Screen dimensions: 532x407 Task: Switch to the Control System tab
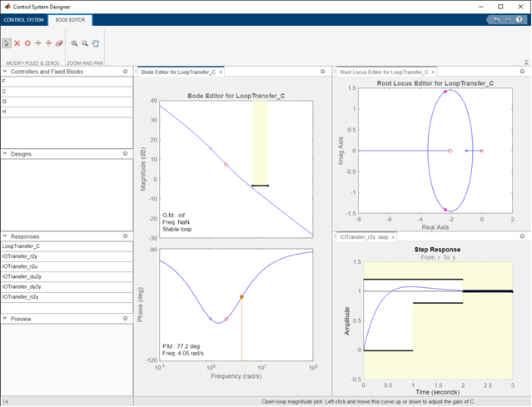(x=23, y=19)
